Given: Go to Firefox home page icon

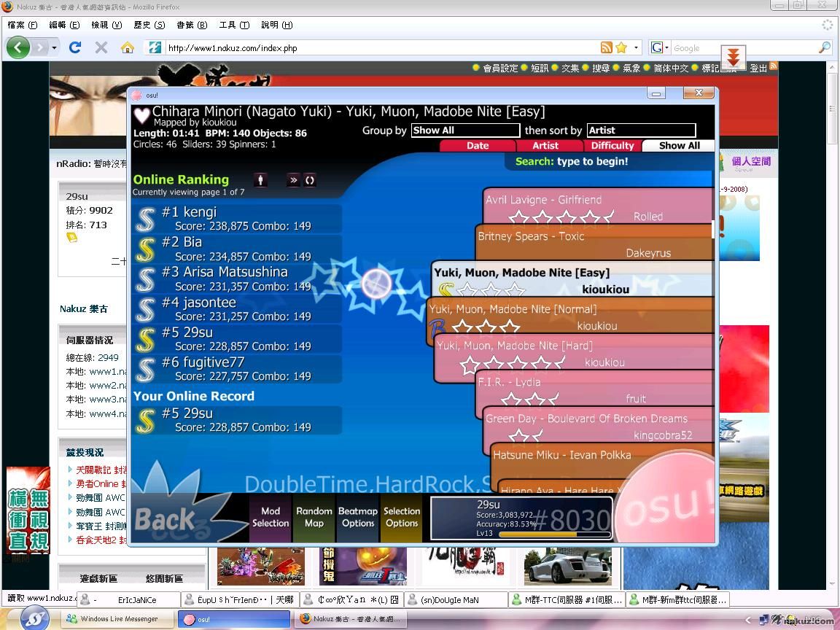Looking at the screenshot, I should tap(128, 48).
